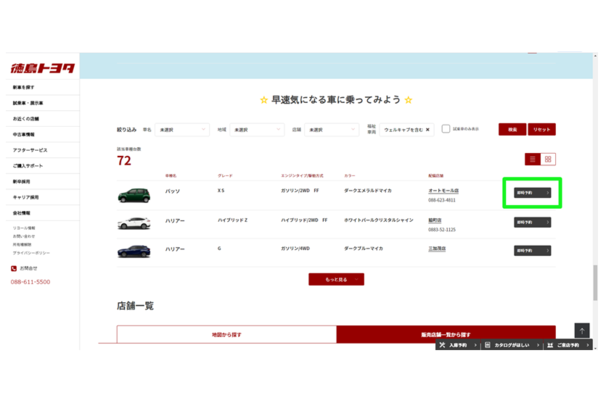Click the result count 72
Viewport: 606px width, 403px height.
point(124,161)
